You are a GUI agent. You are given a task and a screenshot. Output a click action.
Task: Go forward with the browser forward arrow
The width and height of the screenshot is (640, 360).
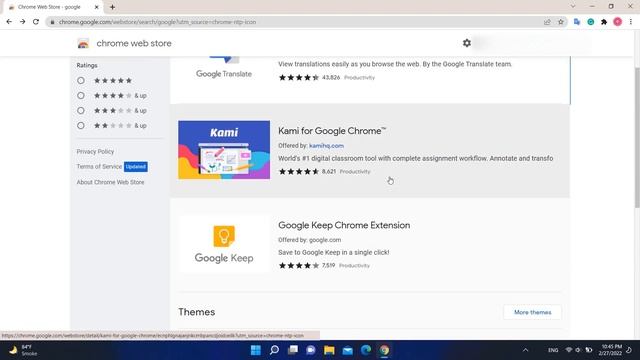click(22, 22)
